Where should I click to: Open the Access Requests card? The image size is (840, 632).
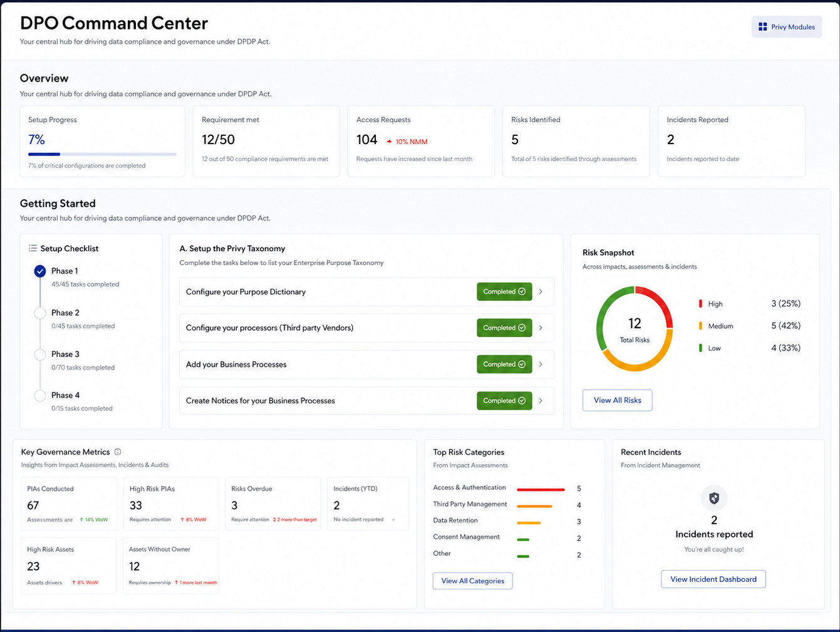(421, 141)
